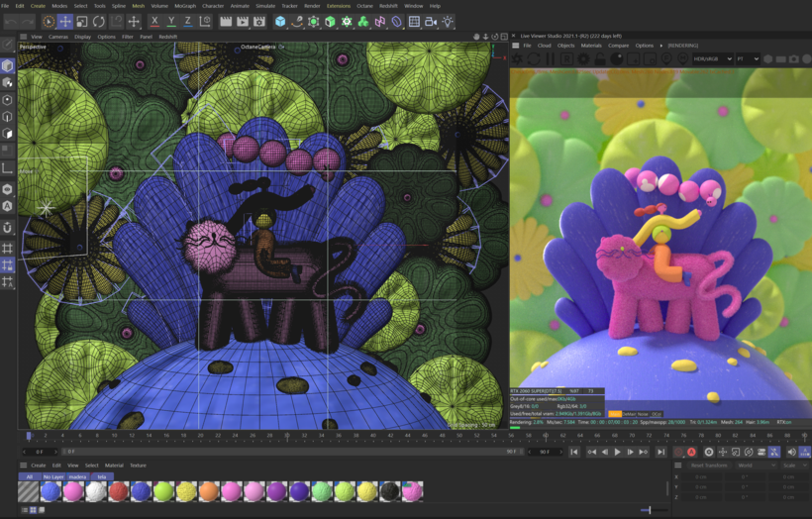Click the Render View clapperboard icon
Screen dimensions: 812x519
(x=226, y=22)
